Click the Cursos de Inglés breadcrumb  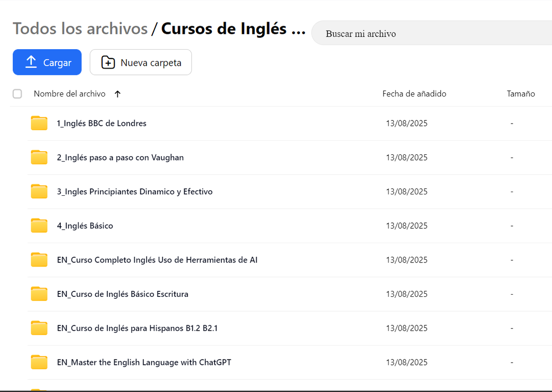[233, 28]
